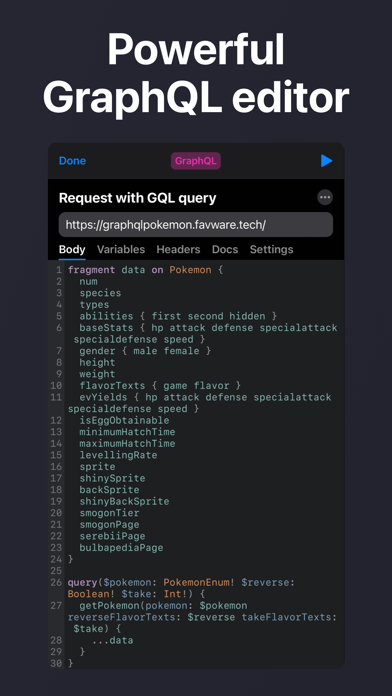Click 'reverseFlavorTexts:' argument in the query
The height and width of the screenshot is (696, 392).
click(x=124, y=617)
